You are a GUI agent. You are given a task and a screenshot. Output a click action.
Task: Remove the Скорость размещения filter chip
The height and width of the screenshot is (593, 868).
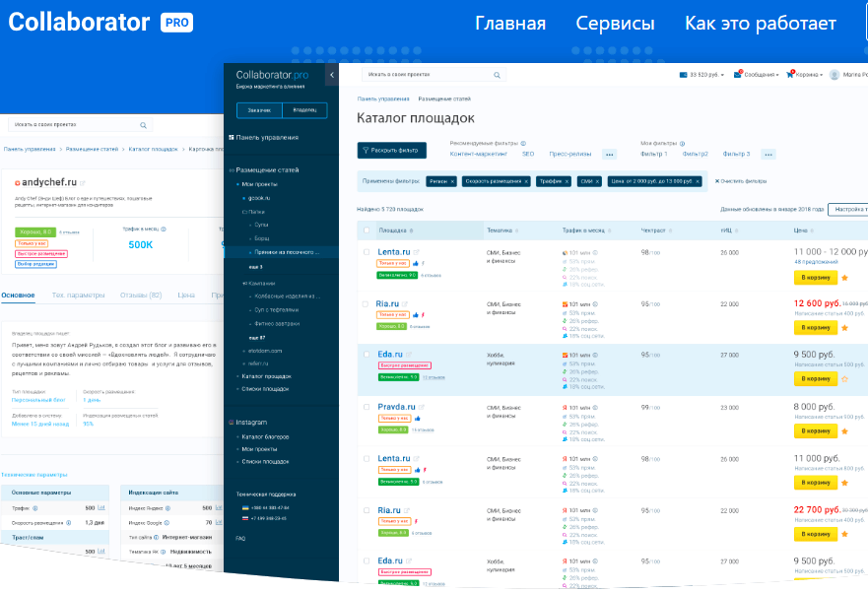pyautogui.click(x=526, y=181)
